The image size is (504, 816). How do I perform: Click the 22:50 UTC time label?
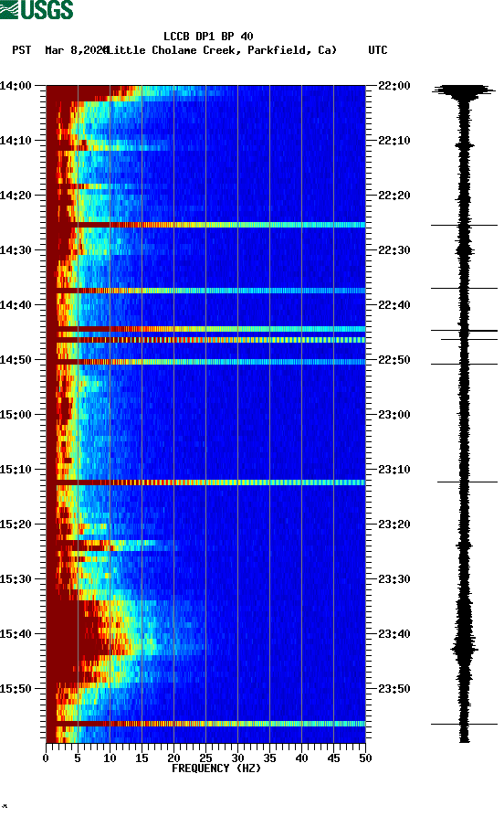394,360
